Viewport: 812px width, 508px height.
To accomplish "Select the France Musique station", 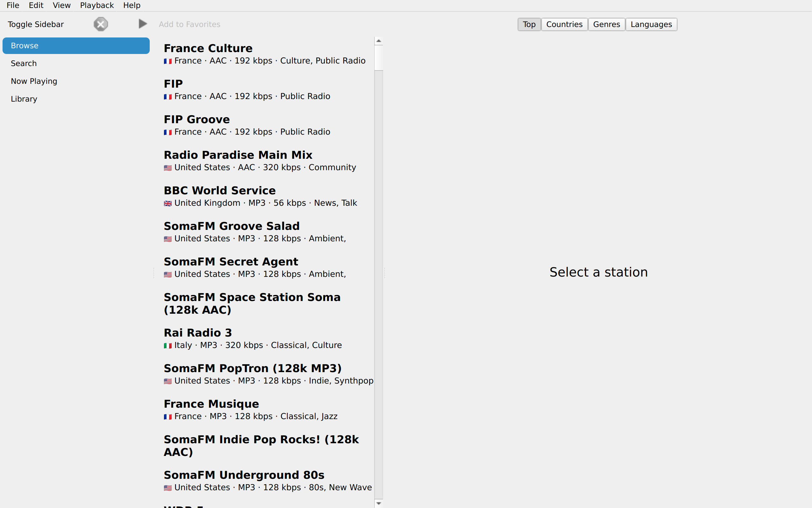I will (267, 410).
